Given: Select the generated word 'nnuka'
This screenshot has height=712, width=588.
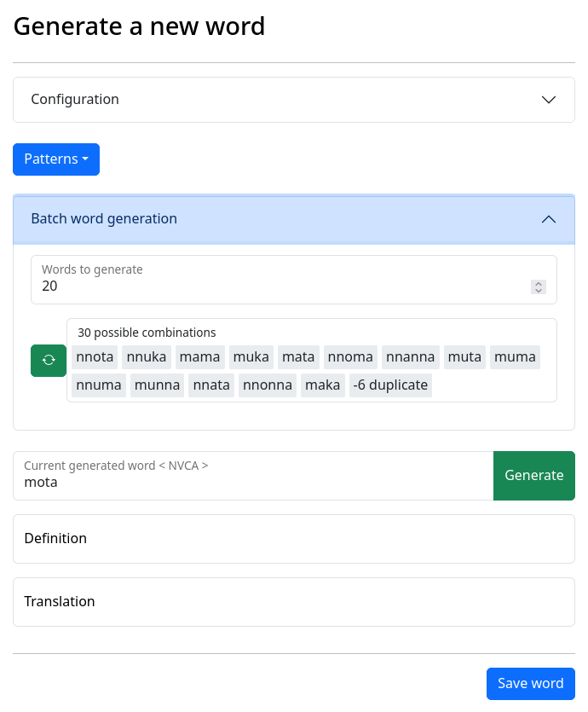Looking at the screenshot, I should click(147, 357).
